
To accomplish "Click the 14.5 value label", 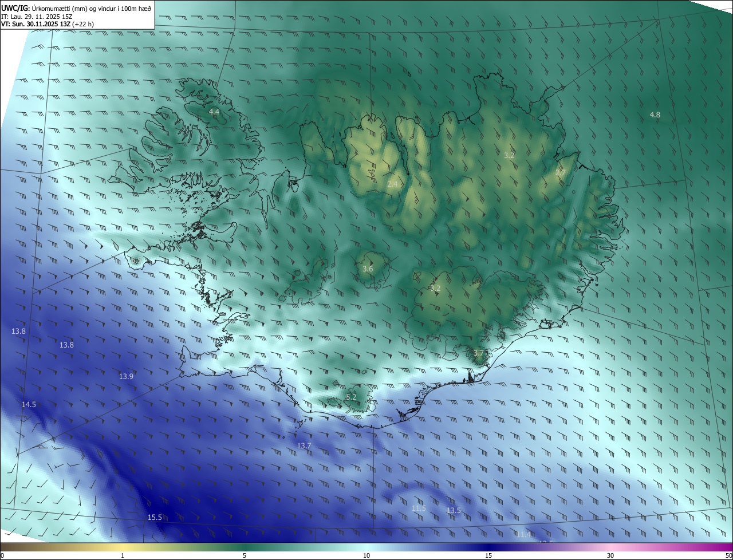I will (x=29, y=405).
